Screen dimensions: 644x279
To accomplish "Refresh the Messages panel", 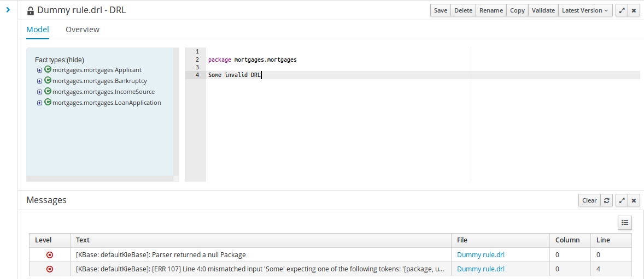I will coord(607,200).
